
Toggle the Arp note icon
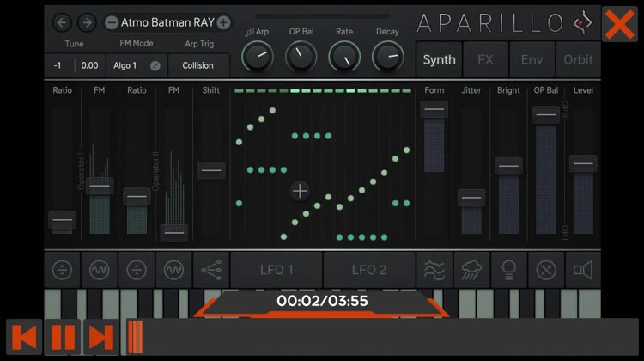click(249, 32)
